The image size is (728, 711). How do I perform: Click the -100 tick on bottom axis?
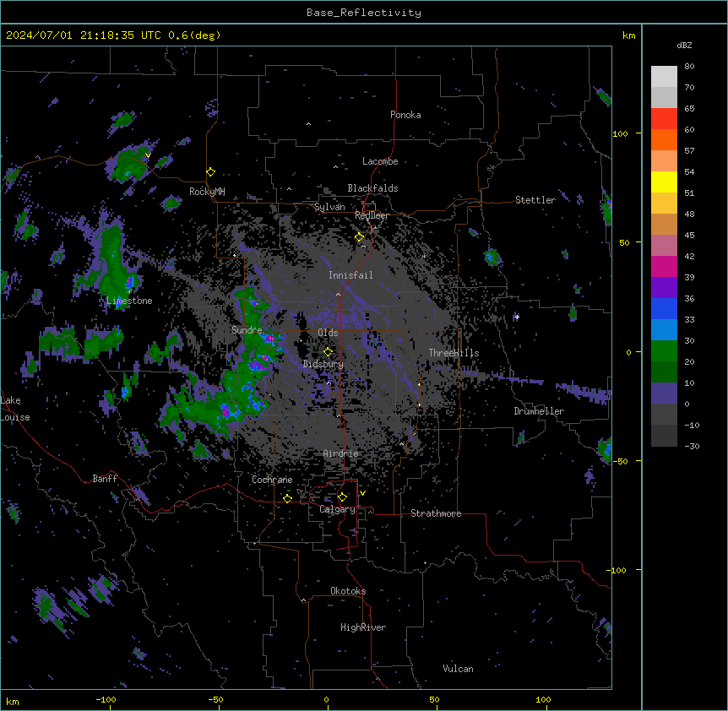point(106,699)
